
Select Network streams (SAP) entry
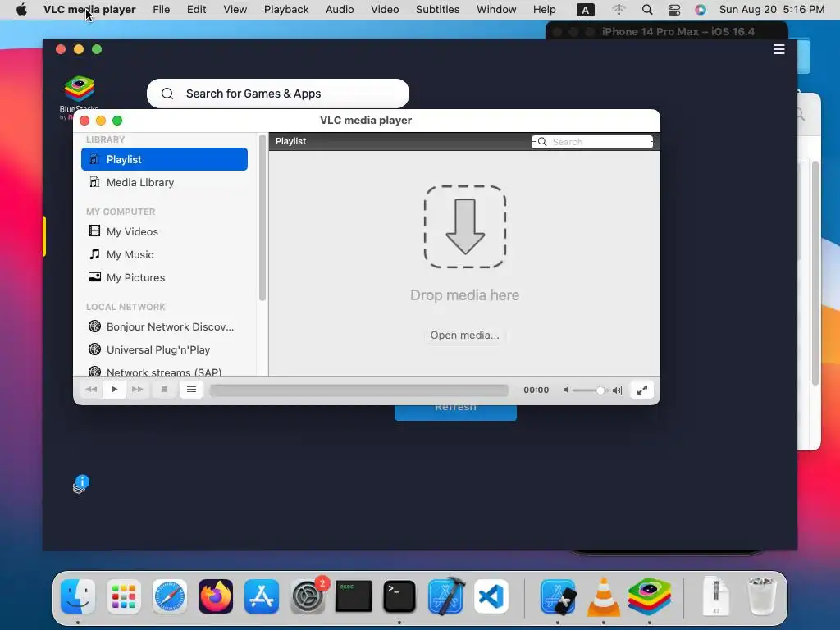point(164,371)
